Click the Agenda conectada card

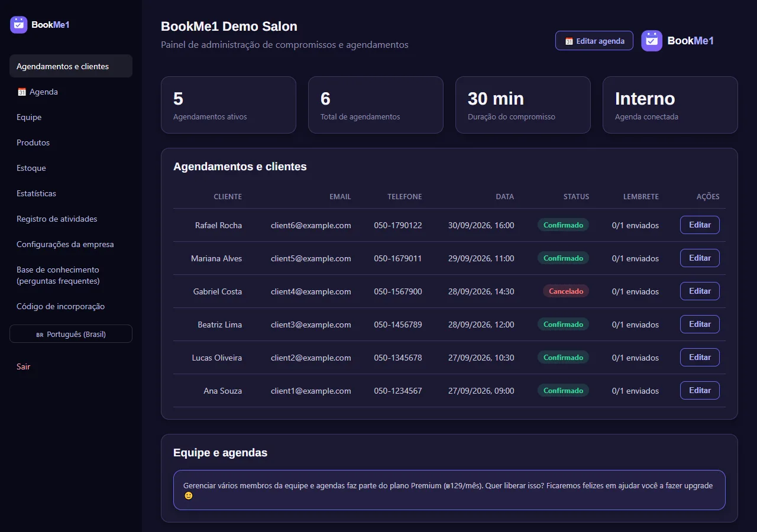click(x=670, y=105)
